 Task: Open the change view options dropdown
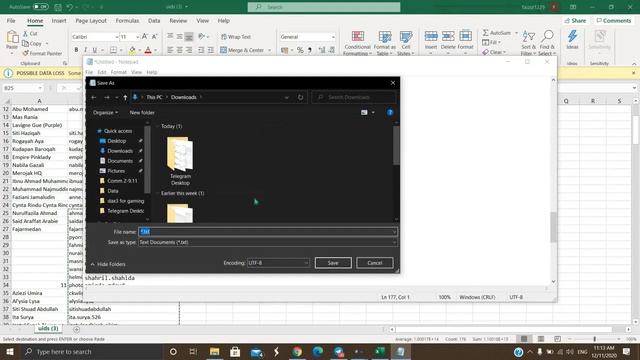pos(373,112)
